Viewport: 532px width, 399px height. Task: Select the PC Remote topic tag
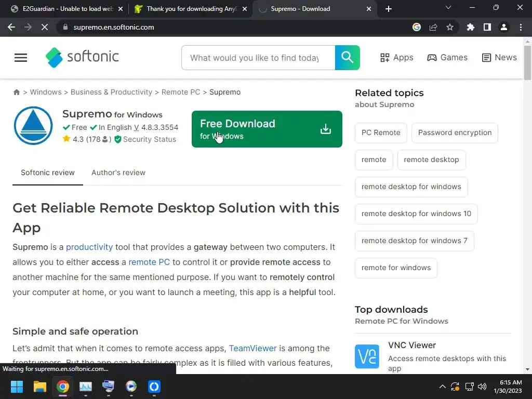381,132
